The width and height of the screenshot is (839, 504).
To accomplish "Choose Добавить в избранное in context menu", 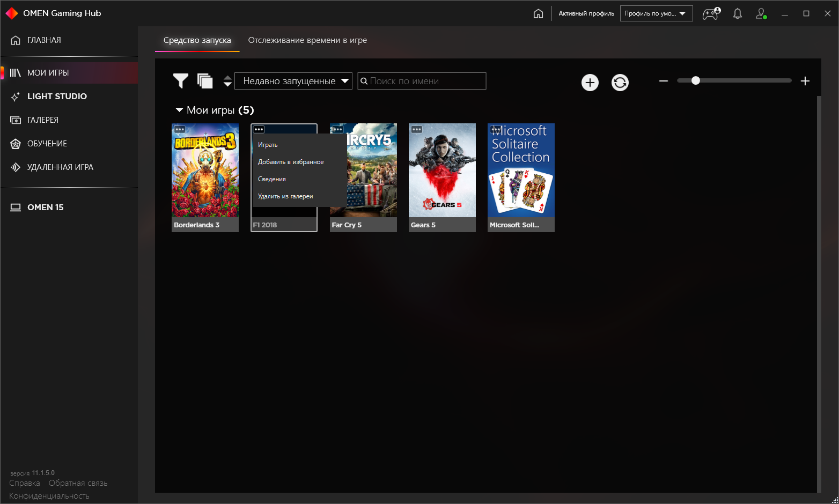I will click(299, 162).
